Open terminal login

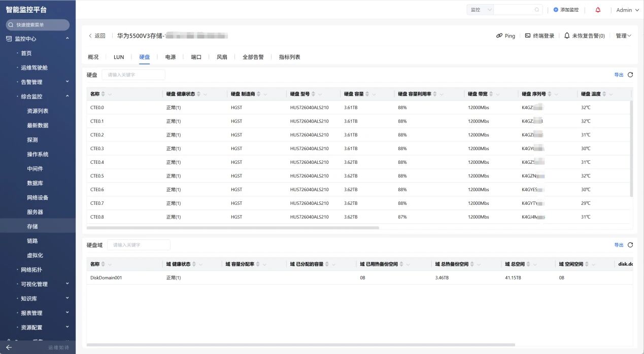click(x=539, y=36)
